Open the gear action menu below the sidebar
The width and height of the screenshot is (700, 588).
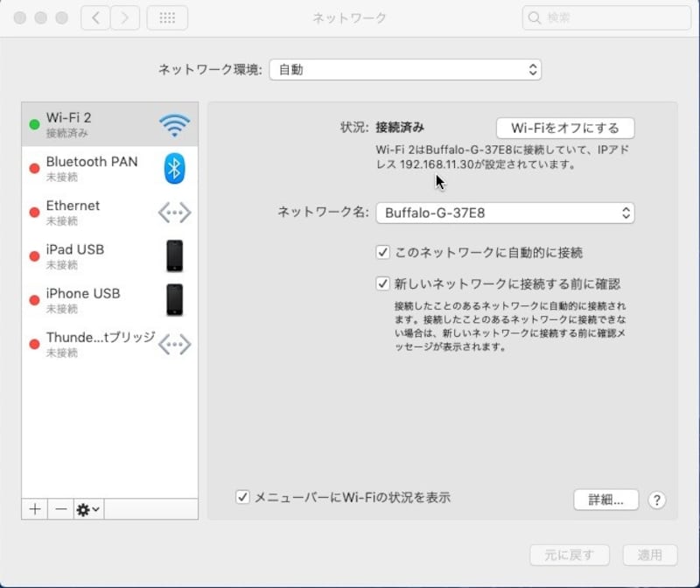(86, 509)
